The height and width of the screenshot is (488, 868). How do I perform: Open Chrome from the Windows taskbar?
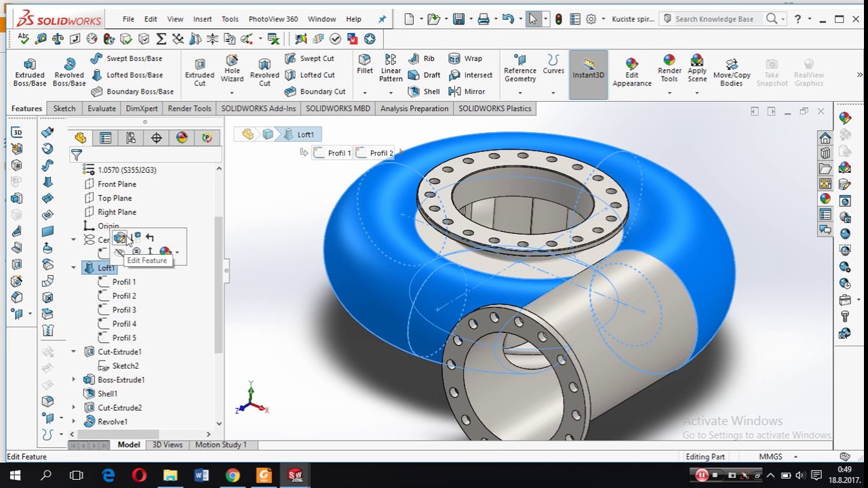[233, 476]
